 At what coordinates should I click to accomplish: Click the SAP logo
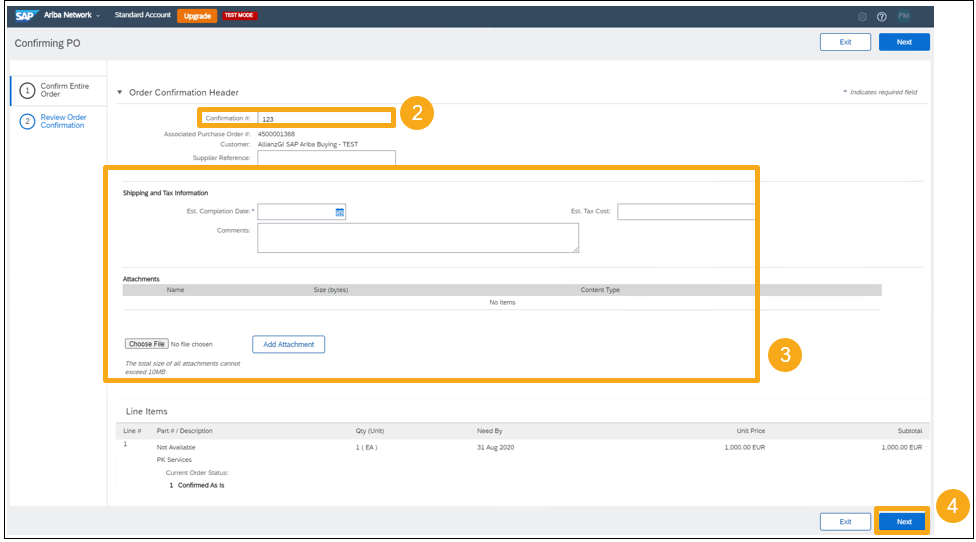pos(26,16)
